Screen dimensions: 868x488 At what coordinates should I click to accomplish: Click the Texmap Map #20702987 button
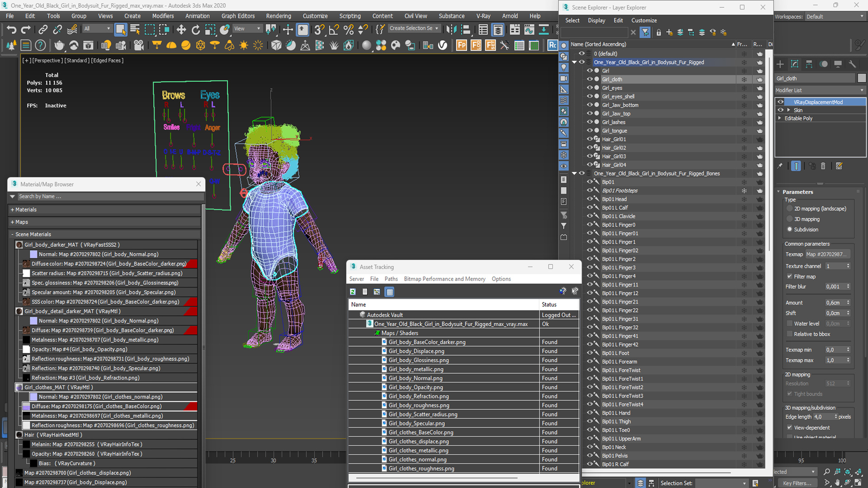point(828,254)
